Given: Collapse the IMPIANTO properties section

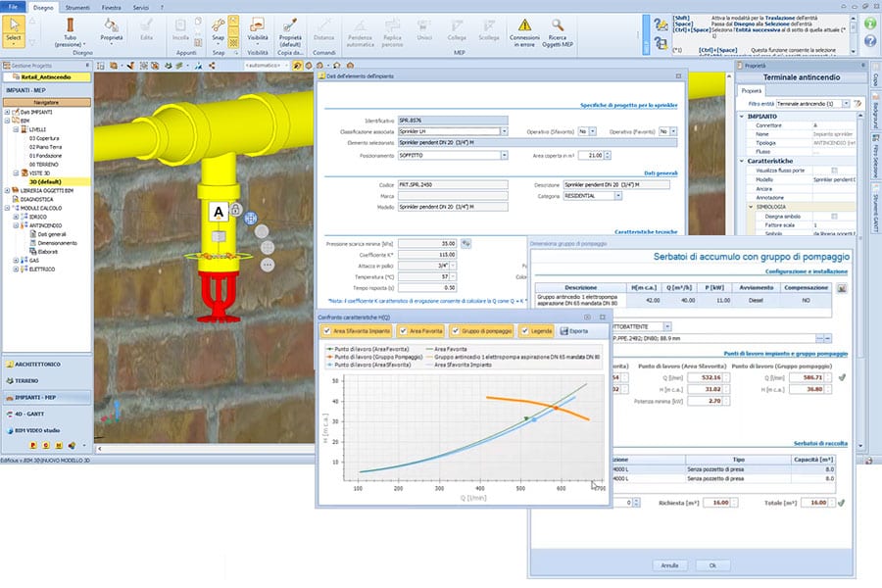Looking at the screenshot, I should pyautogui.click(x=742, y=117).
